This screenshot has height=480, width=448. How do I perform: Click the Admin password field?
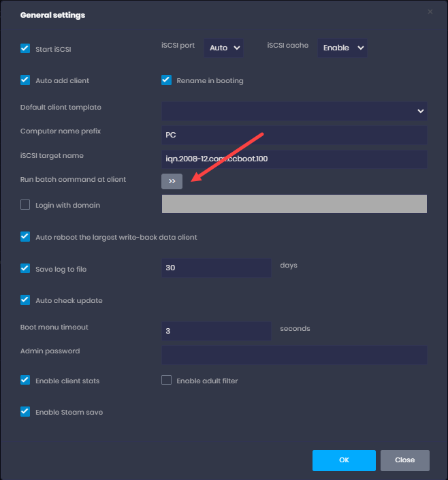(x=293, y=355)
